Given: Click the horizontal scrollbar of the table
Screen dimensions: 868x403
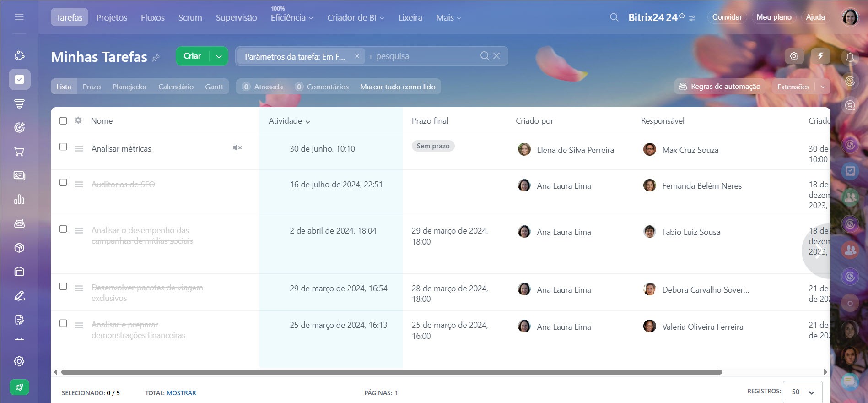Looking at the screenshot, I should tap(392, 372).
